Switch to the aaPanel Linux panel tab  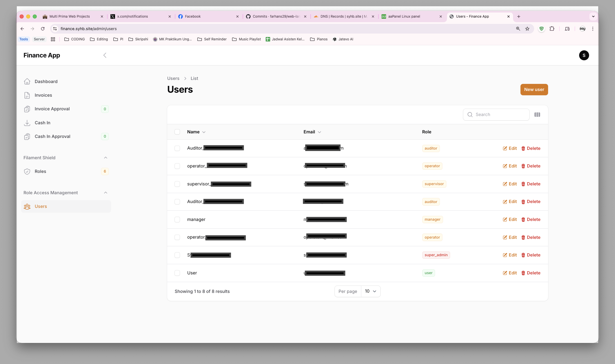click(410, 16)
